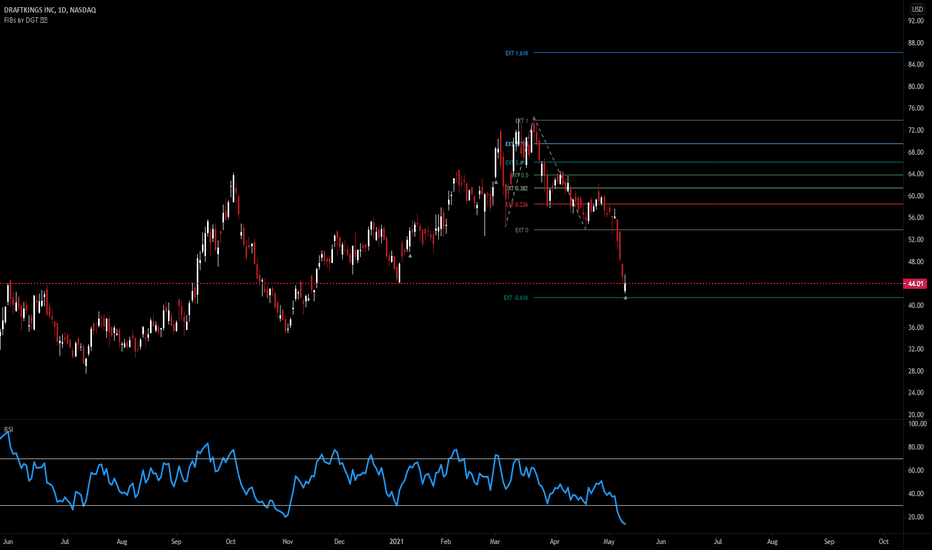The image size is (932, 550).
Task: Select the EXT 0.382 Fibonacci label
Action: pos(517,188)
